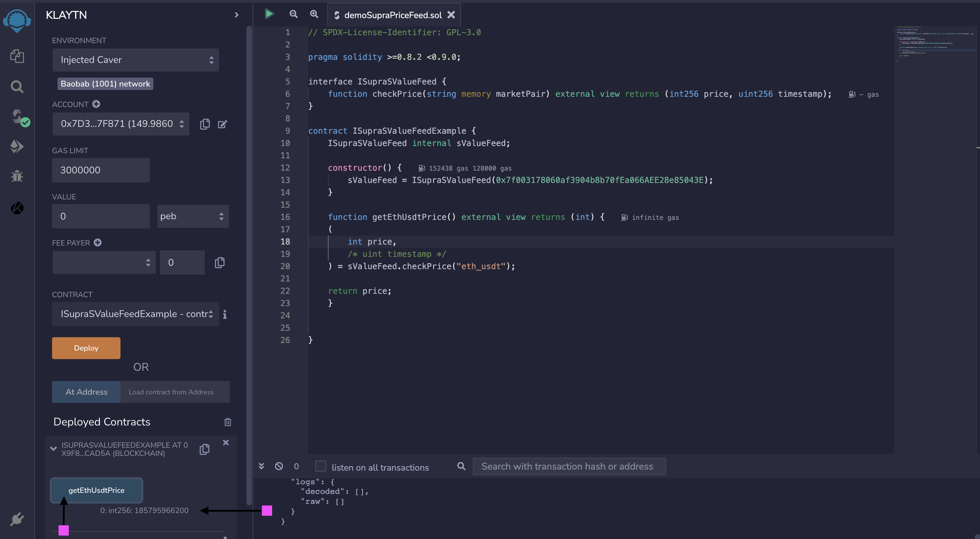Screen dimensions: 980x539
Task: Collapse the deployed ISUPRASVALUEFEEDEXAMPLE contract chevron
Action: coord(54,448)
